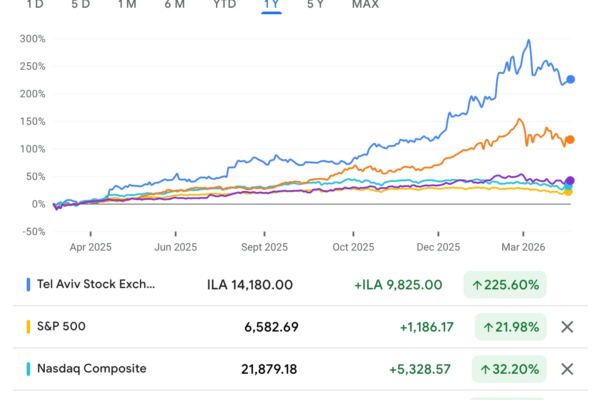Choose the 1M time range

pos(127,5)
